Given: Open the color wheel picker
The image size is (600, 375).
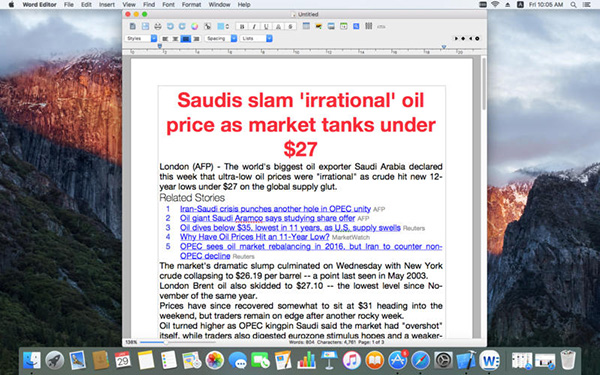Looking at the screenshot, I should (195, 26).
